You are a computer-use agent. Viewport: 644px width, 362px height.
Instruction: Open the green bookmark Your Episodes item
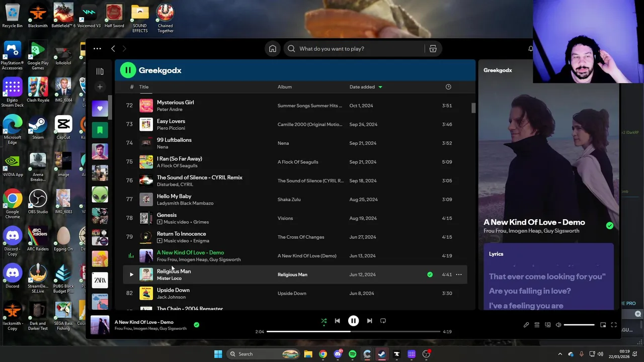100,130
